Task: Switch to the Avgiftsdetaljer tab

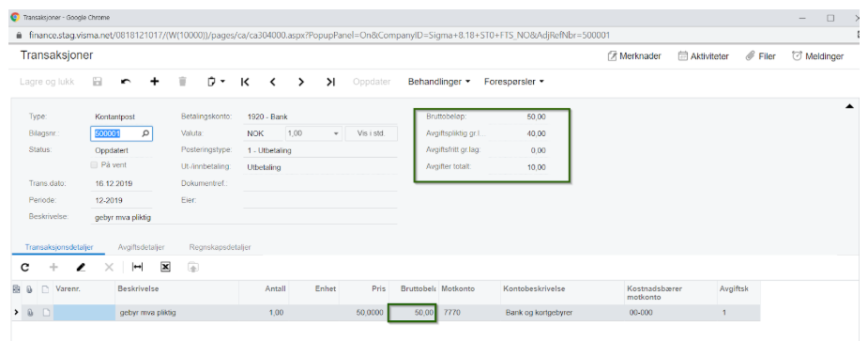Action: coord(141,247)
